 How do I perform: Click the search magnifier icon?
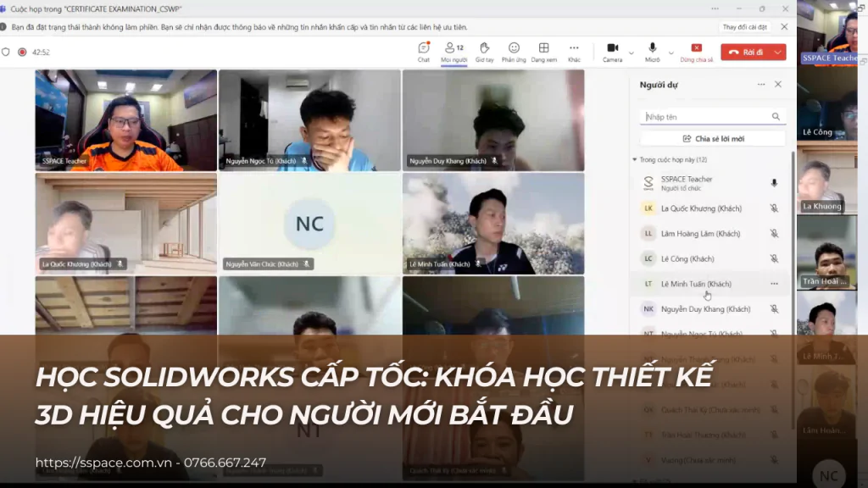[x=776, y=117]
